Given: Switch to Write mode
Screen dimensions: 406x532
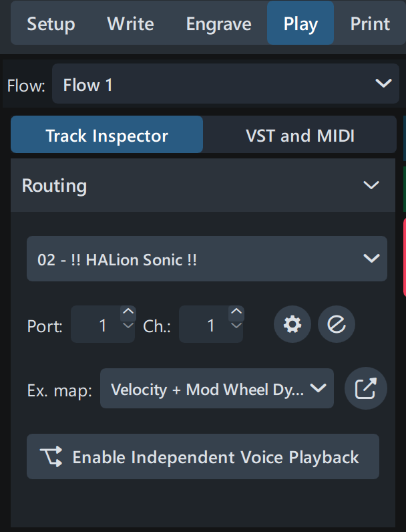Looking at the screenshot, I should (x=130, y=25).
